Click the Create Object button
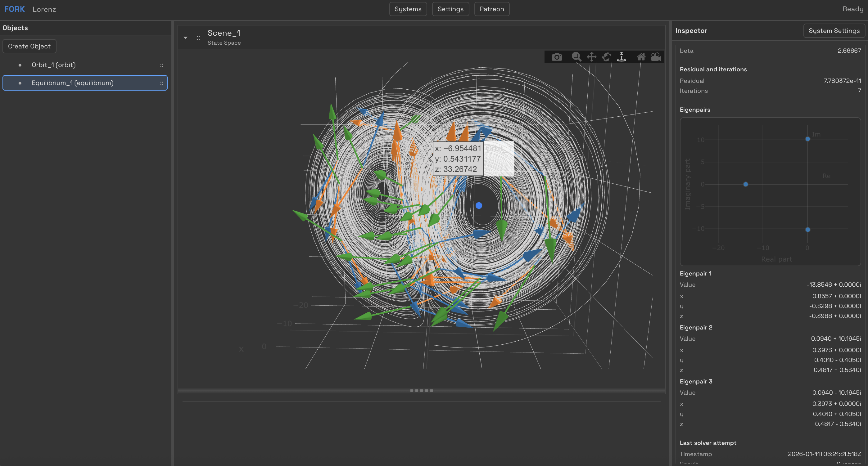The image size is (868, 466). 29,46
